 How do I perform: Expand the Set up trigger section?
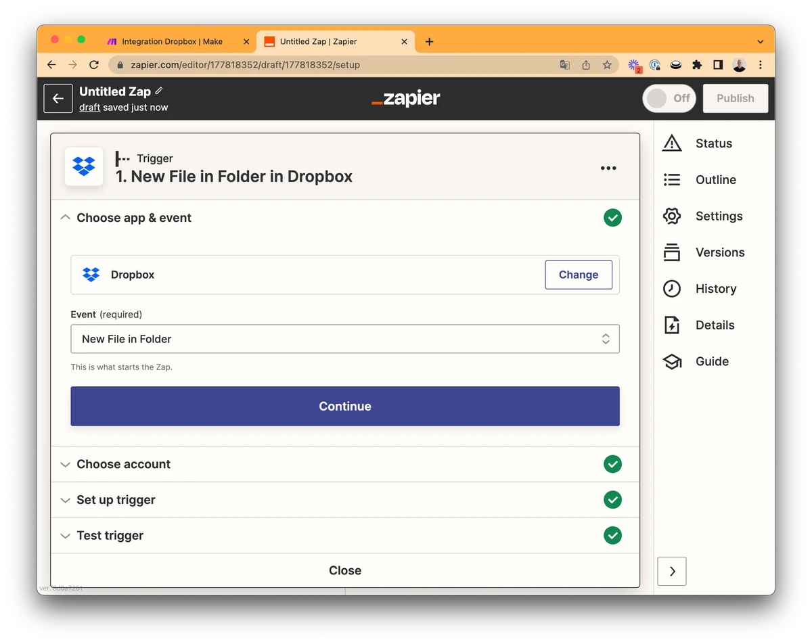tap(345, 500)
